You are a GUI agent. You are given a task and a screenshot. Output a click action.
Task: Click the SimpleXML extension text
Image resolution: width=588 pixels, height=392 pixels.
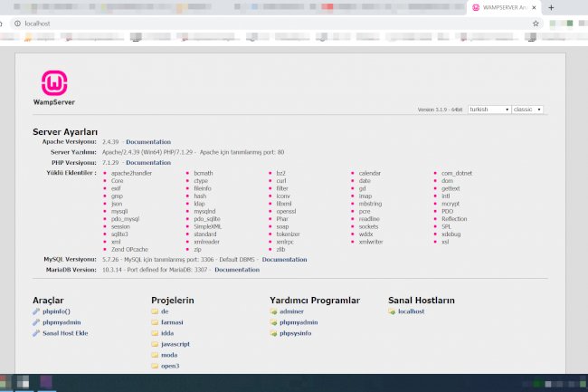pos(207,226)
